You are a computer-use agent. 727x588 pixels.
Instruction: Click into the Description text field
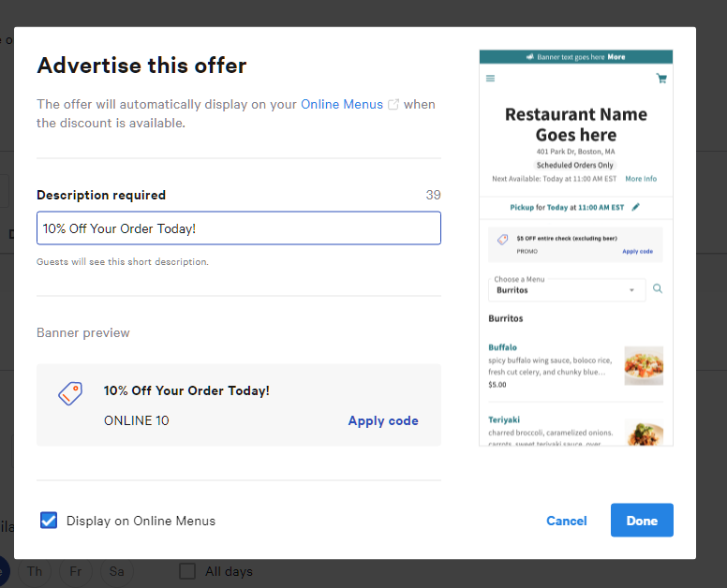pos(238,228)
